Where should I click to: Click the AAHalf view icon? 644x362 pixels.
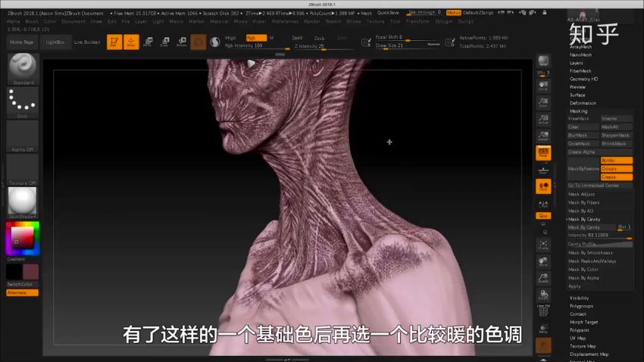coord(543,136)
